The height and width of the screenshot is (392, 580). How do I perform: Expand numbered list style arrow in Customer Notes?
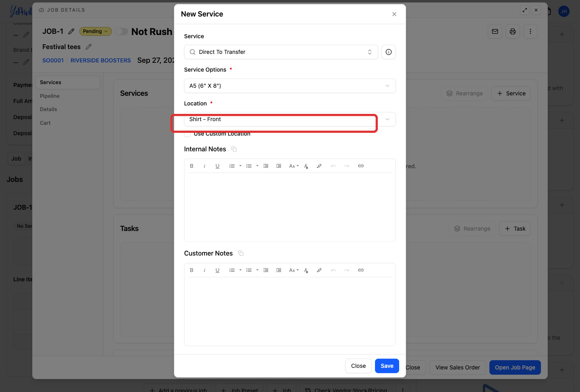click(240, 270)
